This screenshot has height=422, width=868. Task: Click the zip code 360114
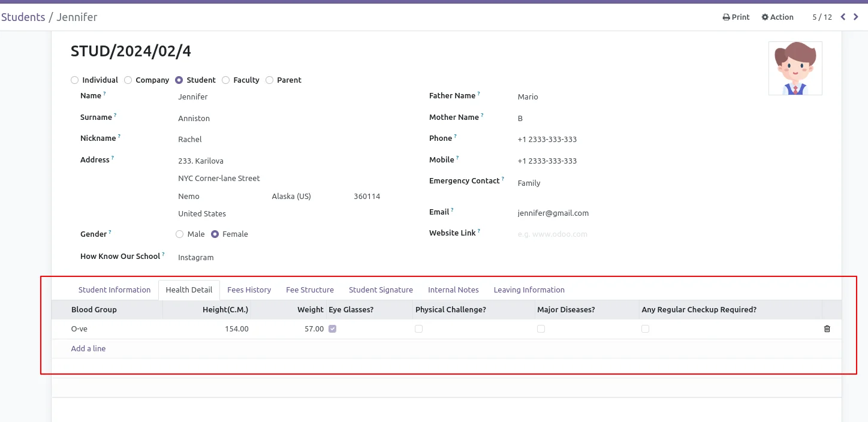pos(367,196)
